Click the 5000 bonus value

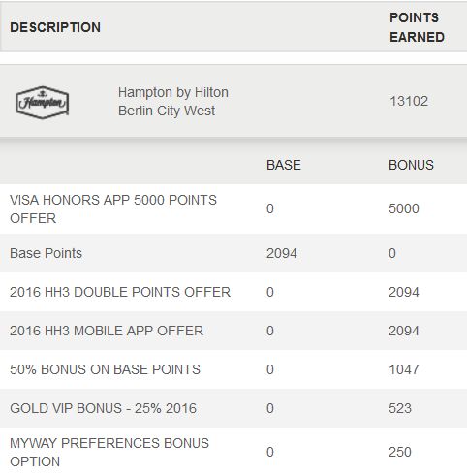(404, 208)
